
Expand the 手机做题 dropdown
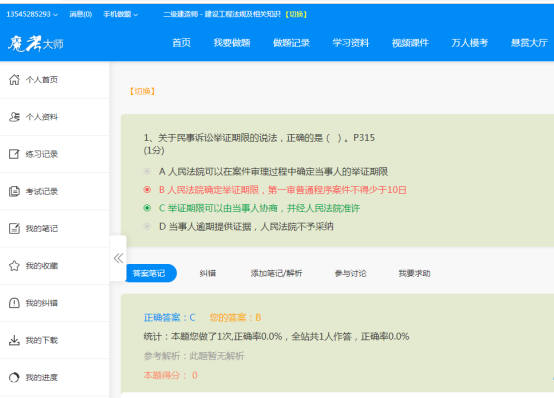click(120, 14)
